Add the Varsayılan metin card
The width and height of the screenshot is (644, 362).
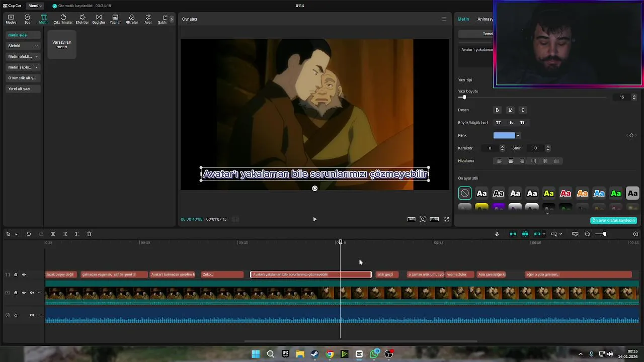pyautogui.click(x=62, y=44)
